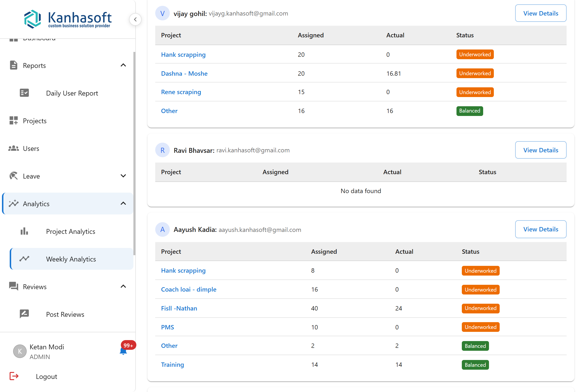
Task: Open the Training project link
Action: coord(172,365)
